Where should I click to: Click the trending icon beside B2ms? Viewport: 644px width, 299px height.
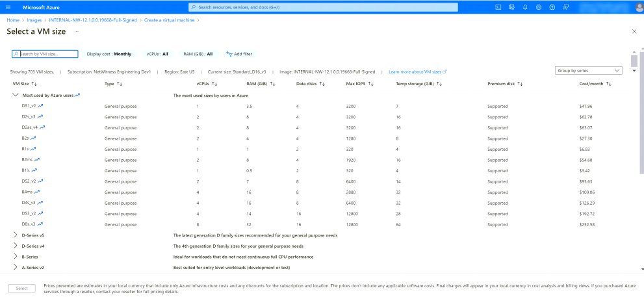[37, 160]
